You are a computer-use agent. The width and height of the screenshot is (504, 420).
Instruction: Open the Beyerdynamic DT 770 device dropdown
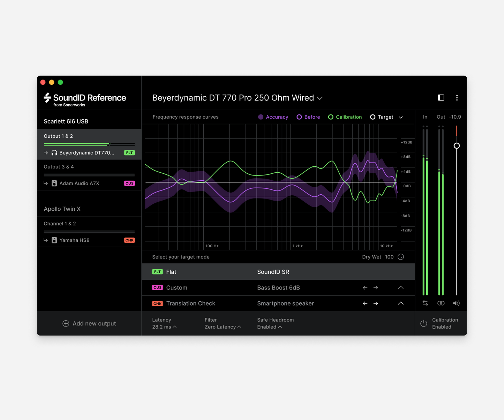pyautogui.click(x=320, y=98)
